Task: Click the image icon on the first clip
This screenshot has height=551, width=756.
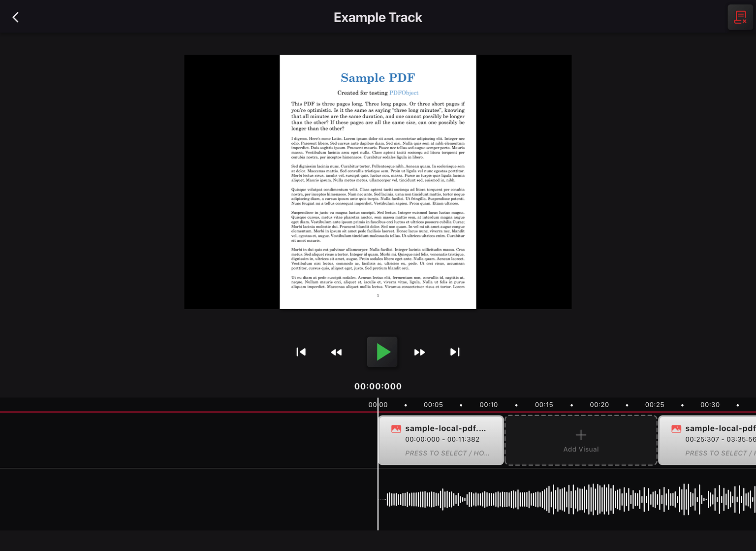Action: (396, 429)
